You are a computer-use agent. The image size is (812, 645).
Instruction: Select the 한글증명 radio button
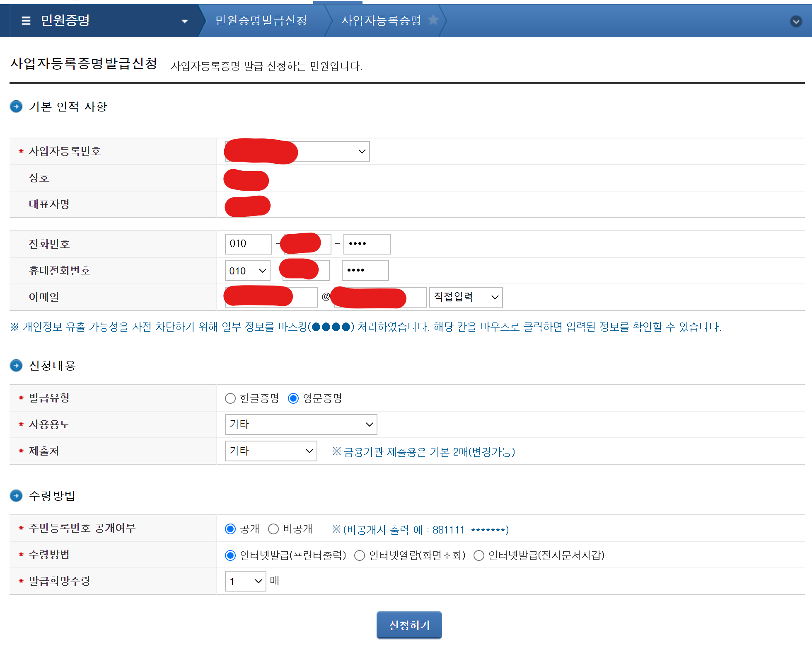tap(230, 398)
